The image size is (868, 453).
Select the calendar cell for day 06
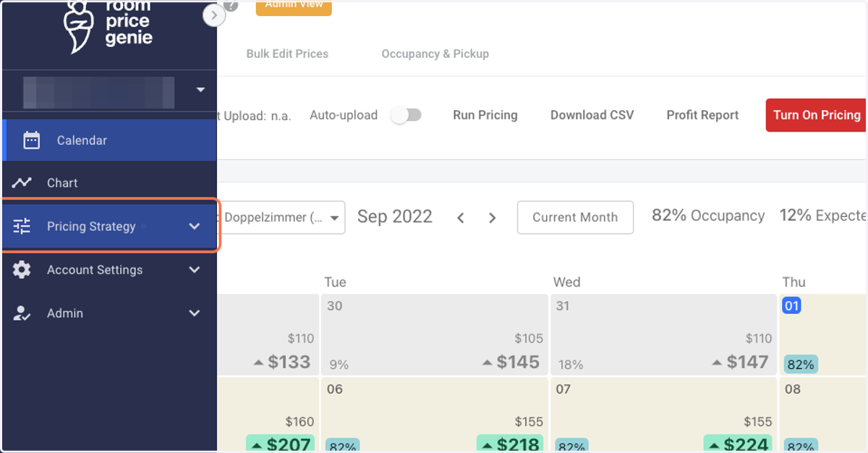434,415
